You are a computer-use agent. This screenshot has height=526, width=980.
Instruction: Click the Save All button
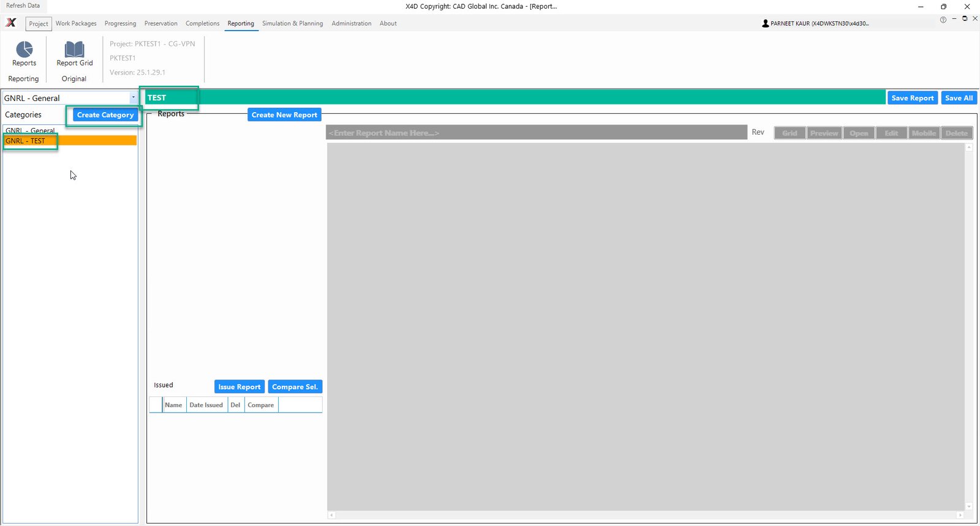point(959,98)
